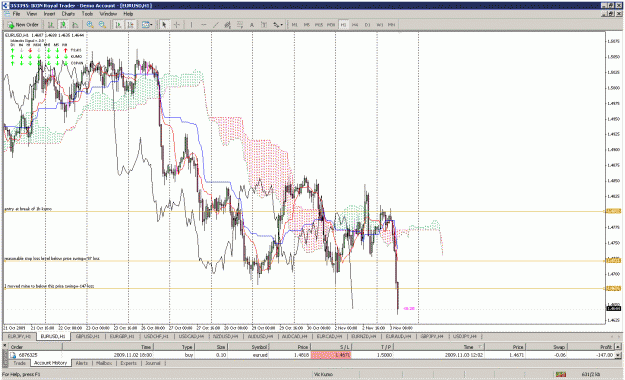Open the Insert menu
Image resolution: width=625 pixels, height=380 pixels.
click(x=49, y=14)
